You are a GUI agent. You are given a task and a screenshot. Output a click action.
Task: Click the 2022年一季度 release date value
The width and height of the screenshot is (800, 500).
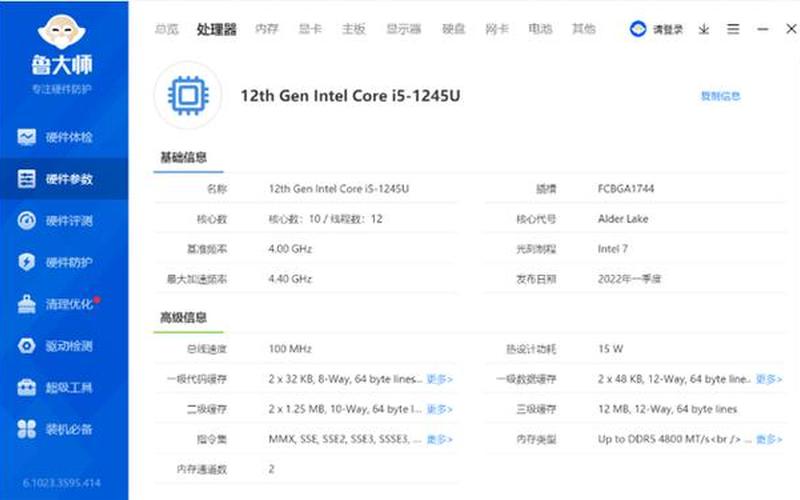[x=630, y=279]
